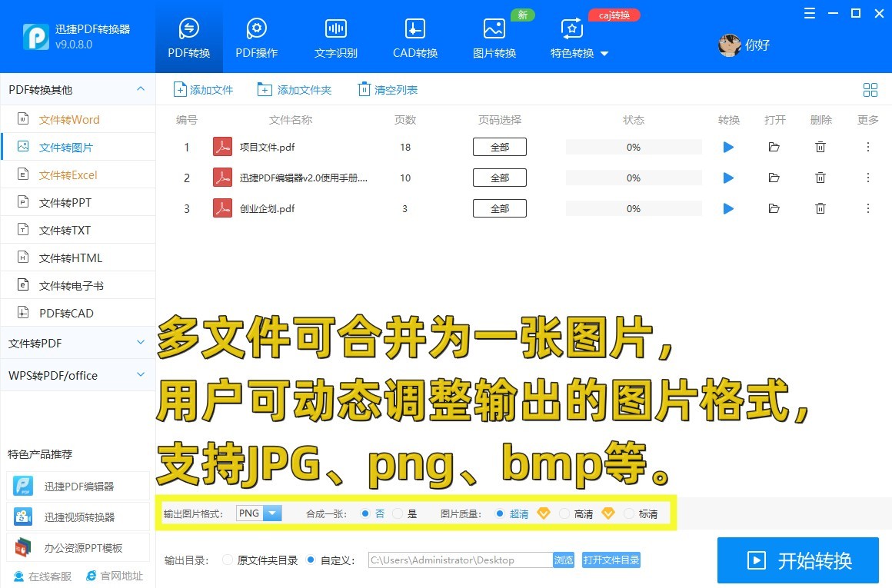The image size is (892, 588).
Task: Delete 项目文件.pdf from list
Action: pos(820,148)
